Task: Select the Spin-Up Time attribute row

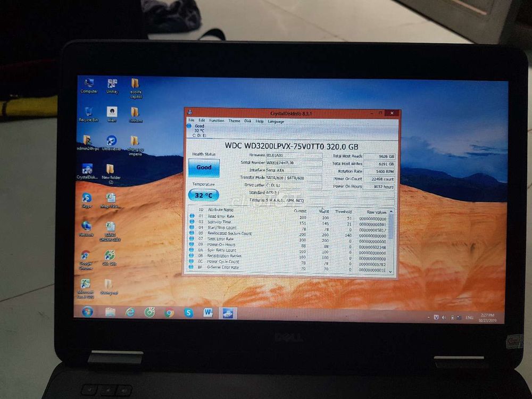Action: [x=288, y=222]
